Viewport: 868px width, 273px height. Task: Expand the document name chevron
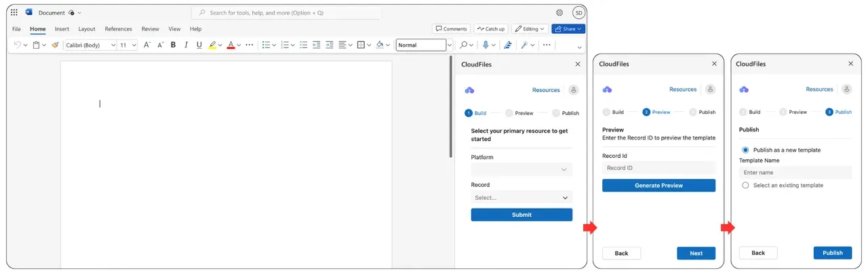[x=80, y=13]
